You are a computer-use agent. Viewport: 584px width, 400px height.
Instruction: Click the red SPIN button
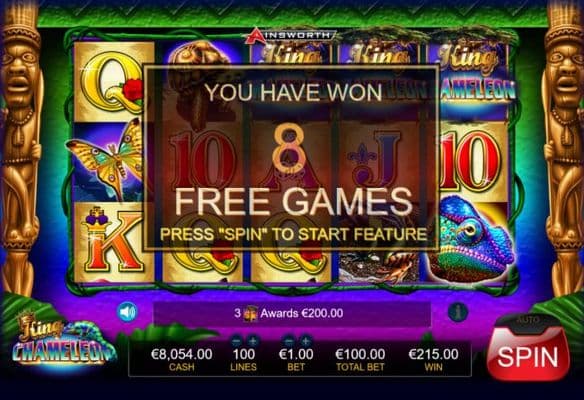(528, 355)
